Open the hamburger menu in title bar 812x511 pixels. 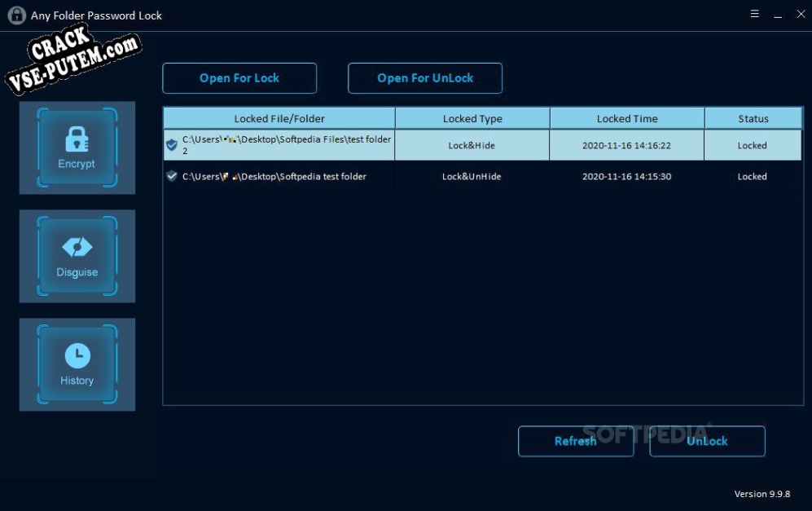click(755, 15)
